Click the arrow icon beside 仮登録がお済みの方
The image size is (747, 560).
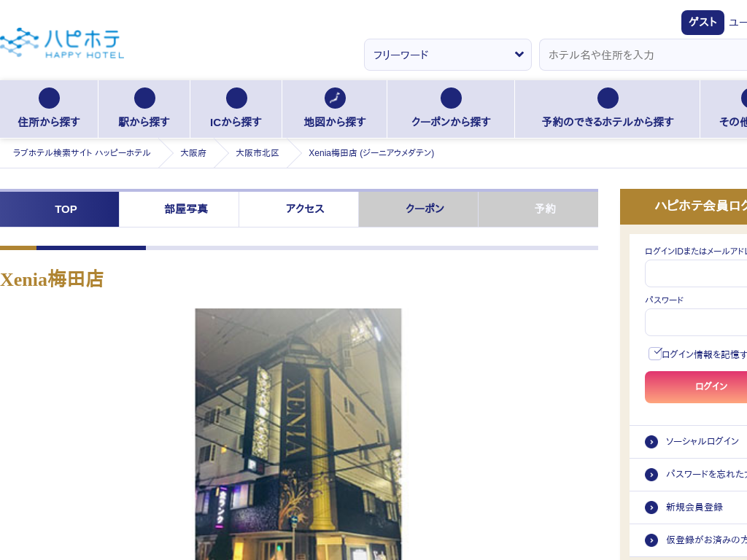coord(651,540)
